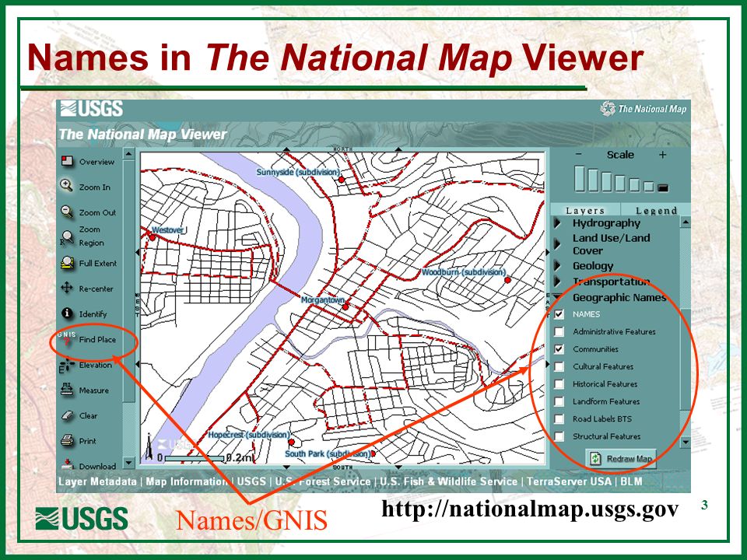Screen dimensions: 747x560
Task: Expand the Hydrography layer group
Action: click(x=557, y=223)
